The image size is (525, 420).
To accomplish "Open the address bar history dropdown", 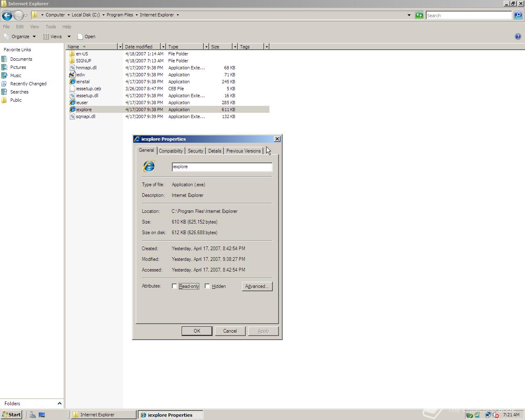I will click(409, 15).
